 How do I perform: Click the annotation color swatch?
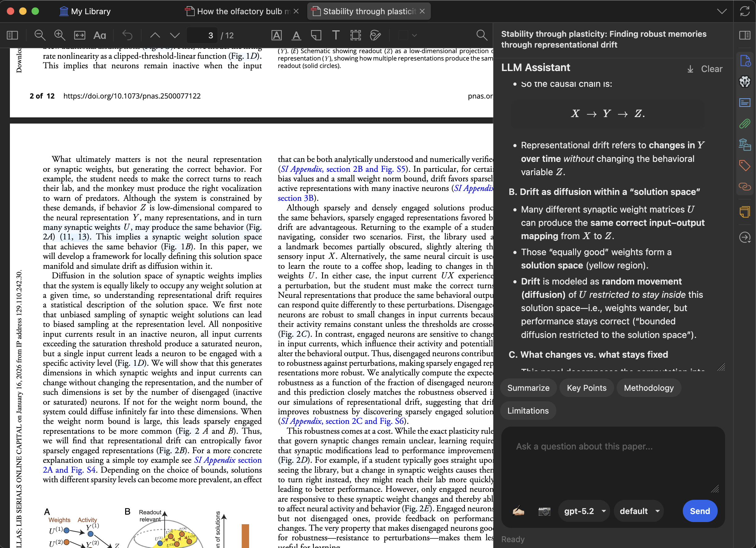403,35
